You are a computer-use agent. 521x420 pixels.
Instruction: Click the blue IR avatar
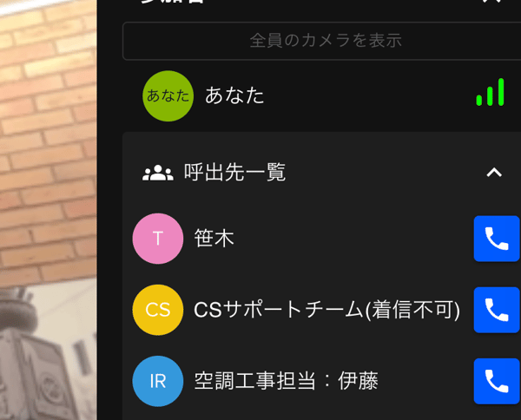tap(158, 381)
